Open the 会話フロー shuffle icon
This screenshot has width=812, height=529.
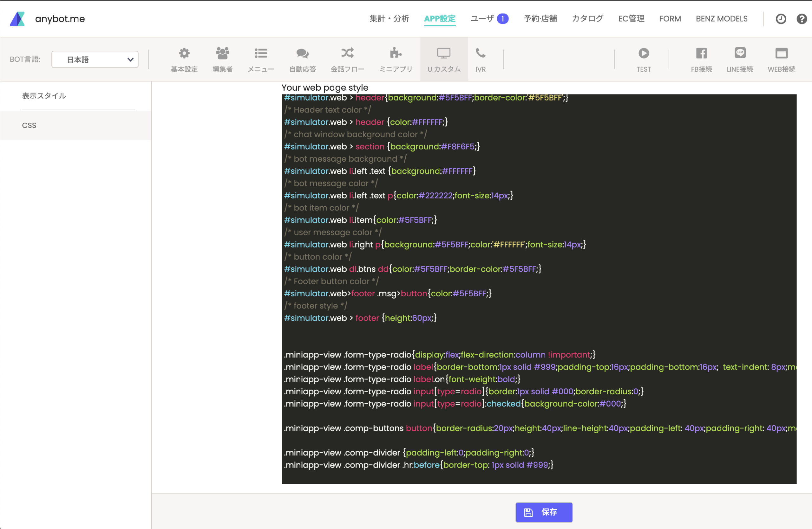tap(347, 53)
